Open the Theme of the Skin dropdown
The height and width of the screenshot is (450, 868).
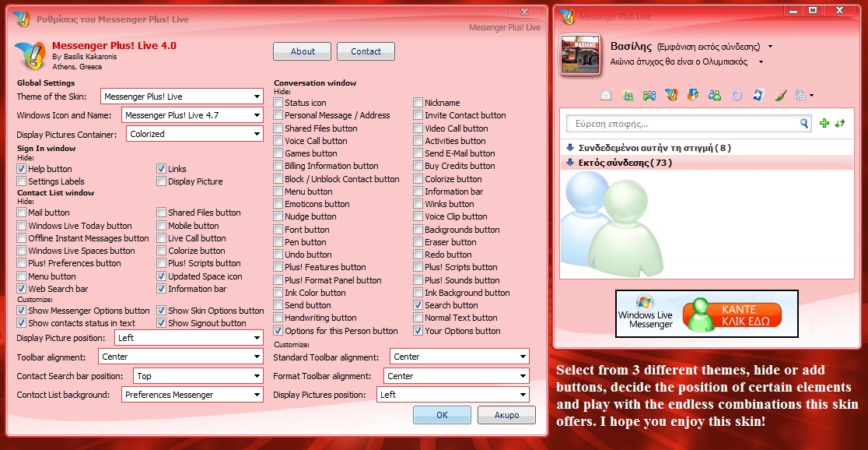coord(181,97)
